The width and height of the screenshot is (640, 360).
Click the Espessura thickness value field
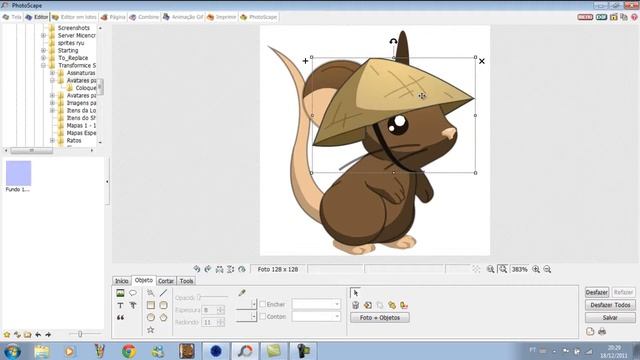pos(209,310)
